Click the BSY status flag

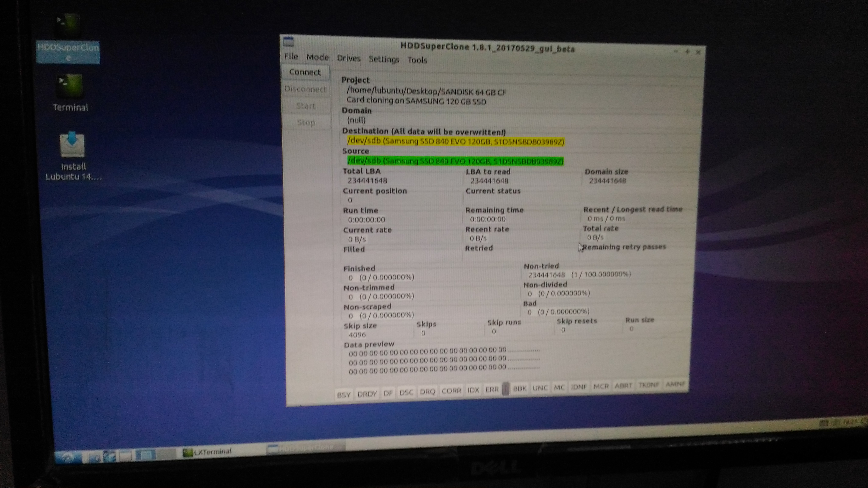pos(344,395)
